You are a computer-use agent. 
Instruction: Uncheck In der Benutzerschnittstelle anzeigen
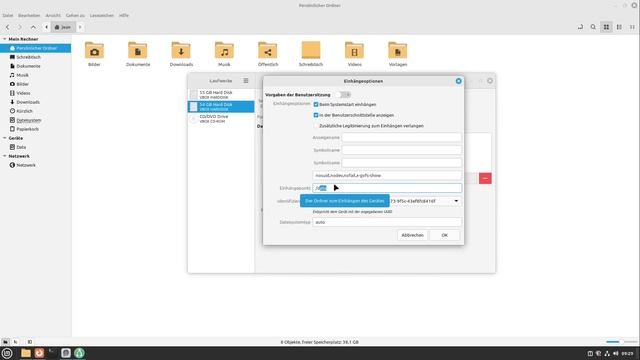pos(316,115)
